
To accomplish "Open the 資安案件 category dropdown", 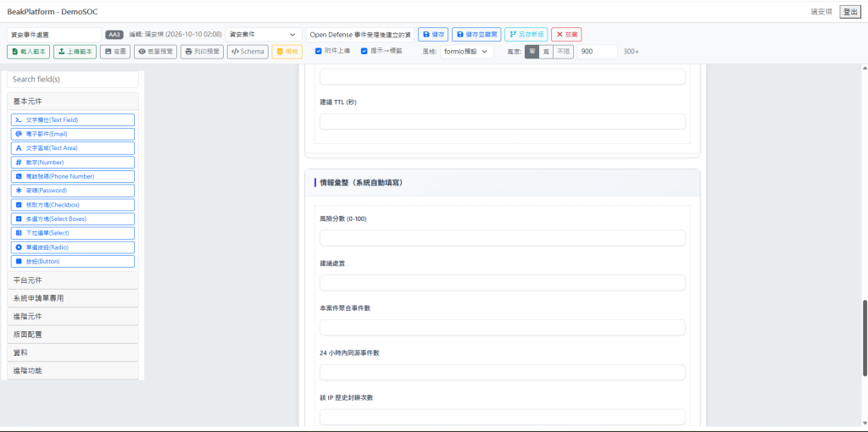I will tap(264, 34).
